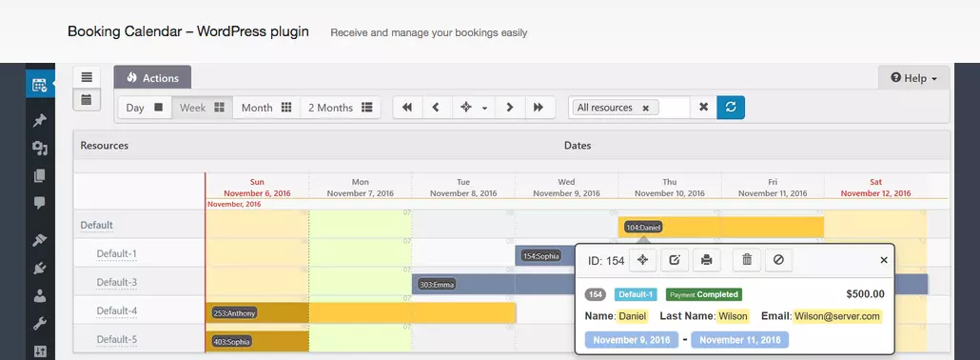Delete booking 154 with trash icon
This screenshot has width=980, height=360.
coord(747,260)
